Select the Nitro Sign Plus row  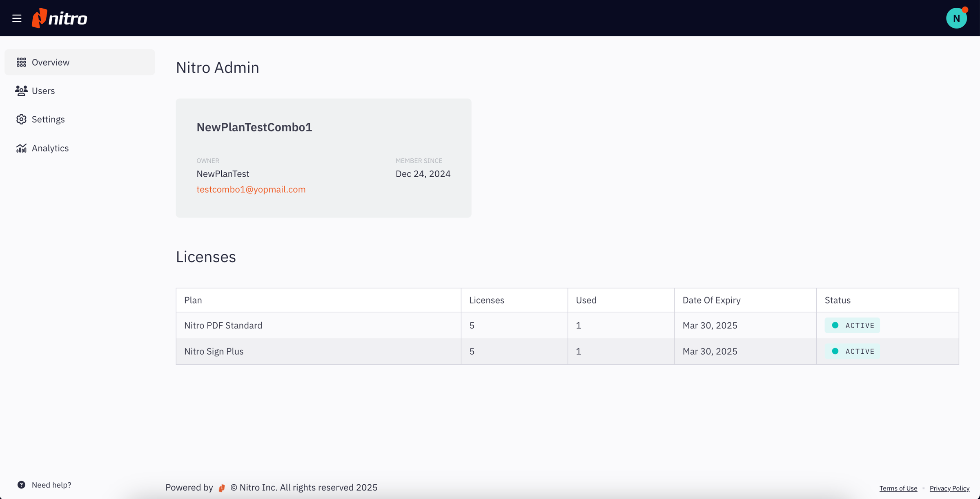(214, 351)
